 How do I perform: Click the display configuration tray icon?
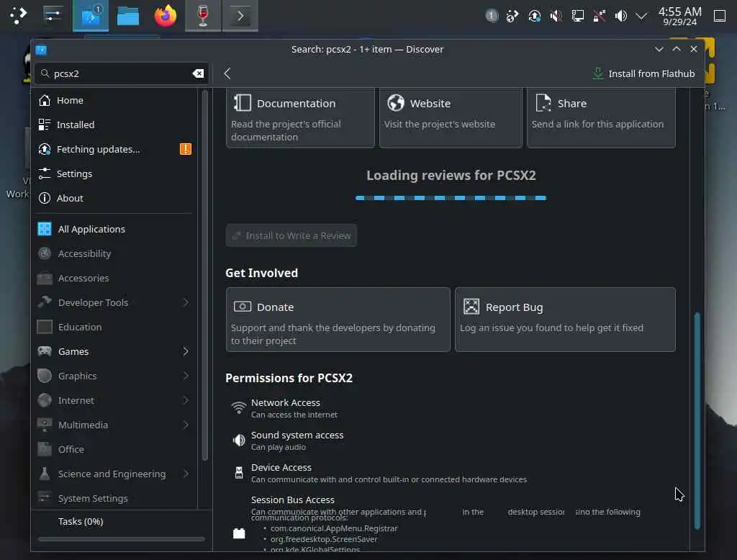click(x=578, y=16)
